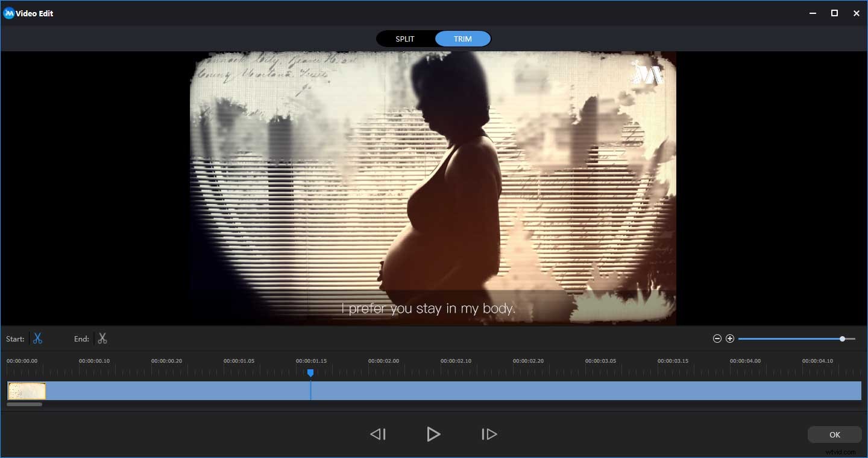
Task: Minimize the Video Edit window
Action: [813, 13]
